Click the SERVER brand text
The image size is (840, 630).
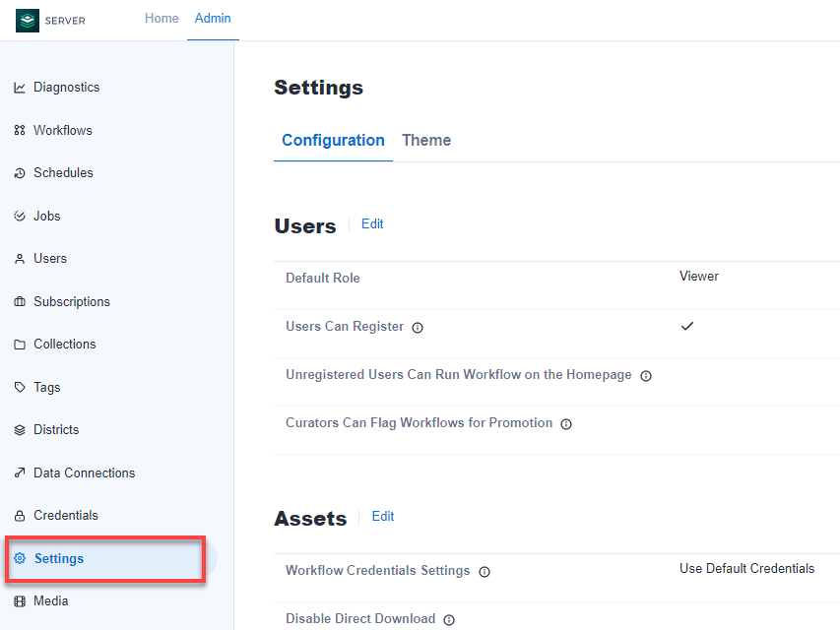[x=65, y=21]
